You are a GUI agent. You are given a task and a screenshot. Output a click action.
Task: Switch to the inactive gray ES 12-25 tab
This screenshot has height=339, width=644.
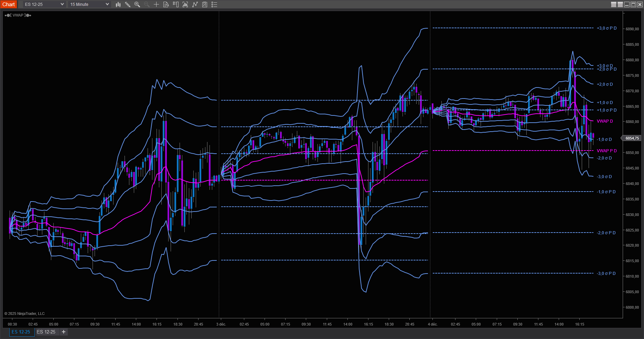46,332
